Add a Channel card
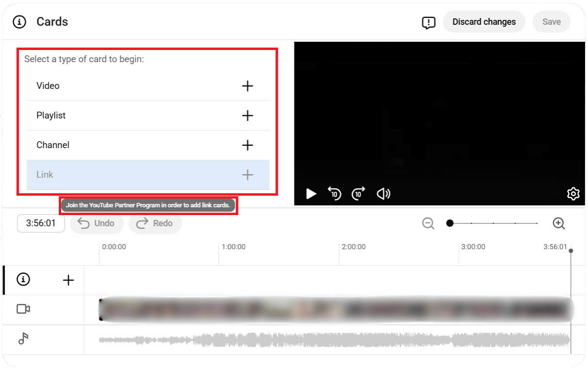This screenshot has width=588, height=370. pos(247,145)
